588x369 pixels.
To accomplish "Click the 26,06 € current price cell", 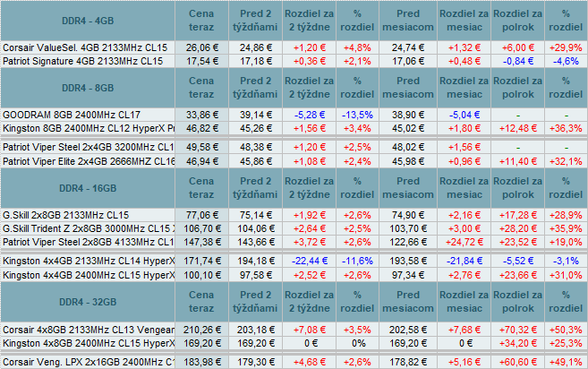I will [202, 46].
